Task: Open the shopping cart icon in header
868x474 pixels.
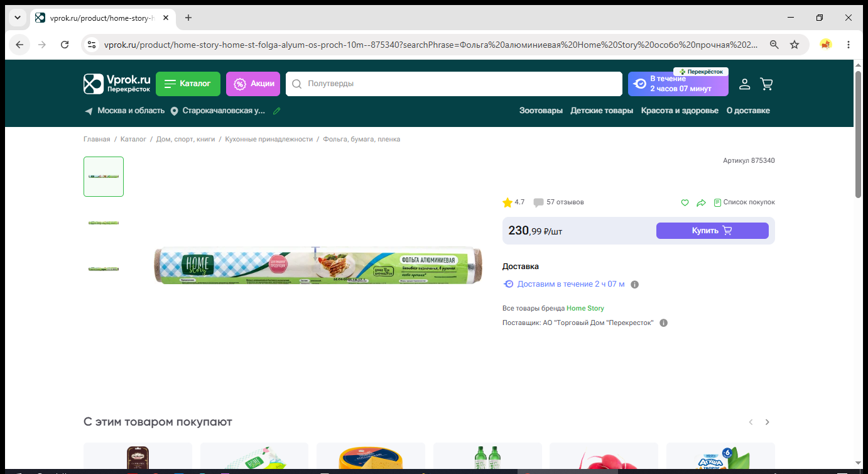Action: (766, 84)
